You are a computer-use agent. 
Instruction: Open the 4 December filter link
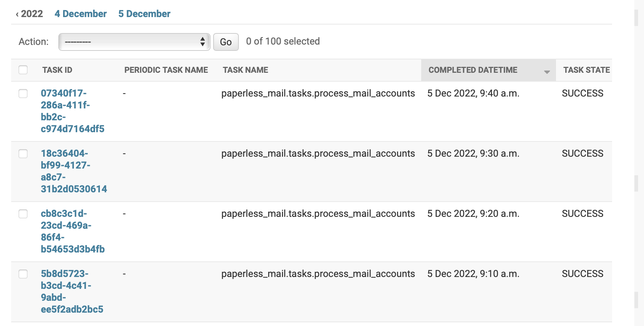coord(81,14)
